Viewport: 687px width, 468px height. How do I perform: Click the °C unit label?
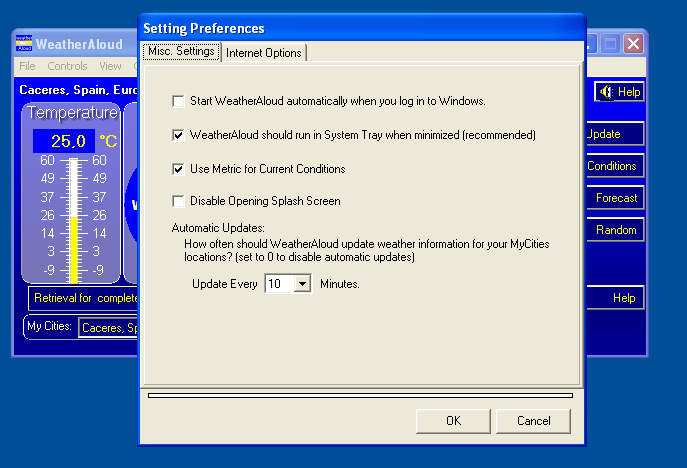(108, 141)
